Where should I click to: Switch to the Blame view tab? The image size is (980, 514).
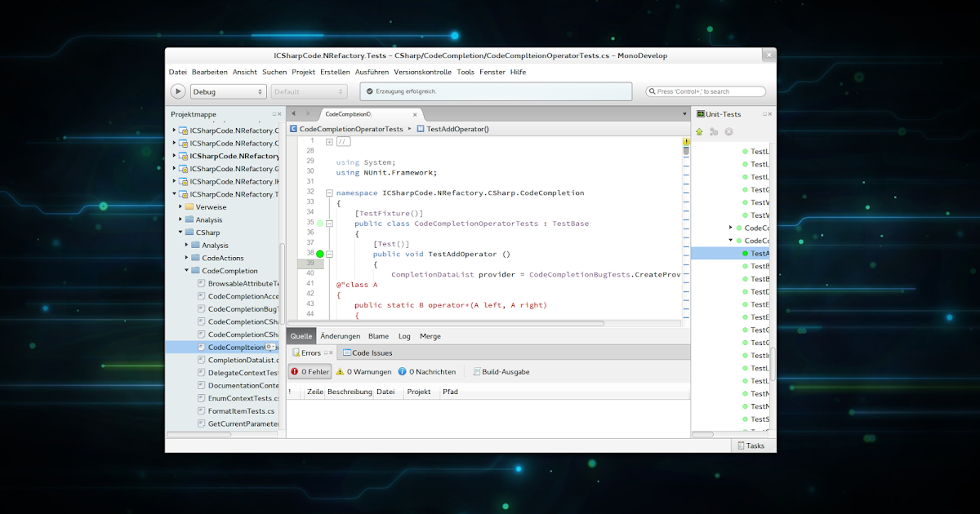(378, 336)
